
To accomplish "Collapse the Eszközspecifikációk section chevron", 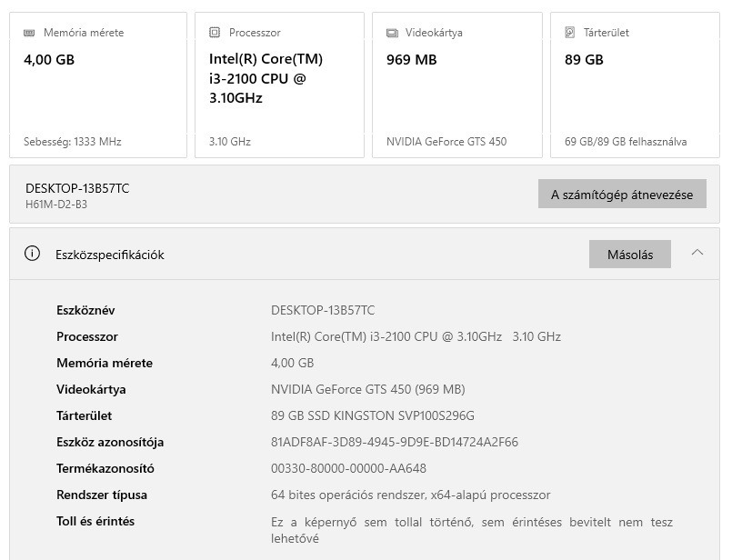I will pyautogui.click(x=697, y=254).
